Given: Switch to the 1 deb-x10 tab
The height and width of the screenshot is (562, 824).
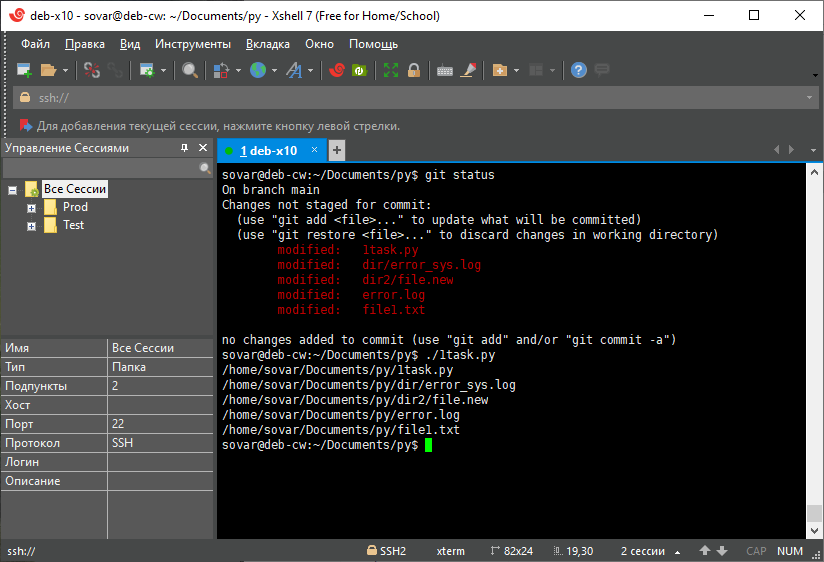Looking at the screenshot, I should (269, 151).
